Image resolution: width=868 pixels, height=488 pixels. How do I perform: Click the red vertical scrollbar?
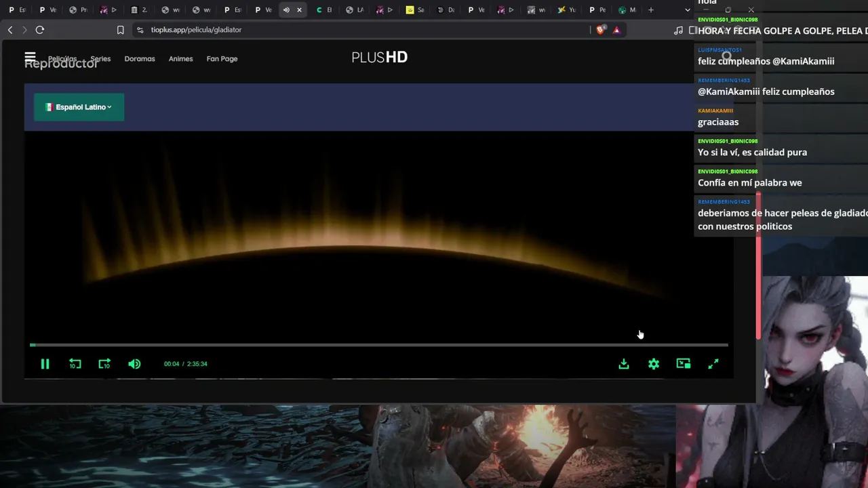click(758, 266)
